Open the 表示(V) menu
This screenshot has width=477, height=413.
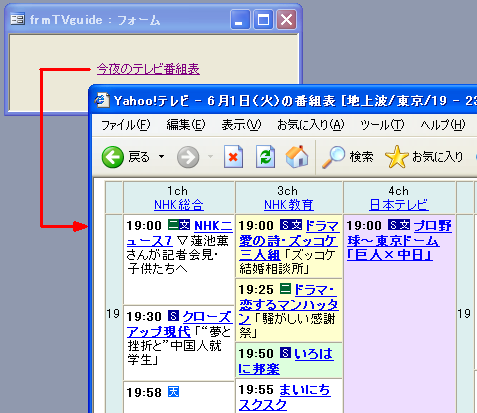241,125
